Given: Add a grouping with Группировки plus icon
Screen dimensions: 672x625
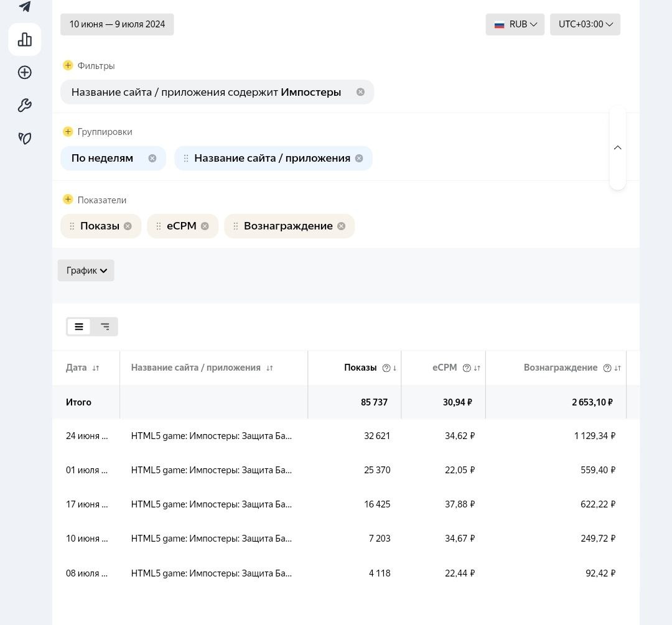Looking at the screenshot, I should coord(68,131).
